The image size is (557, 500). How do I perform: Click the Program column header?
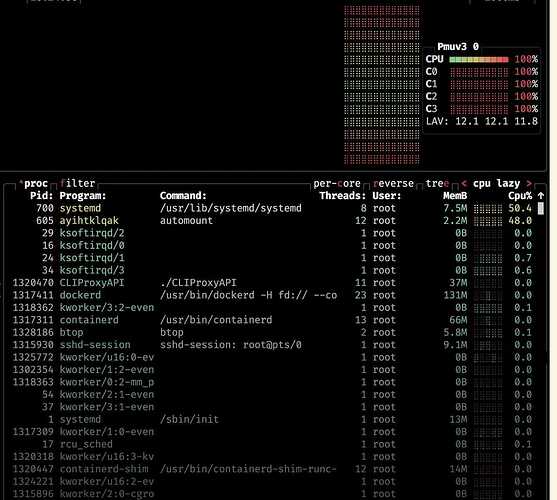[83, 196]
